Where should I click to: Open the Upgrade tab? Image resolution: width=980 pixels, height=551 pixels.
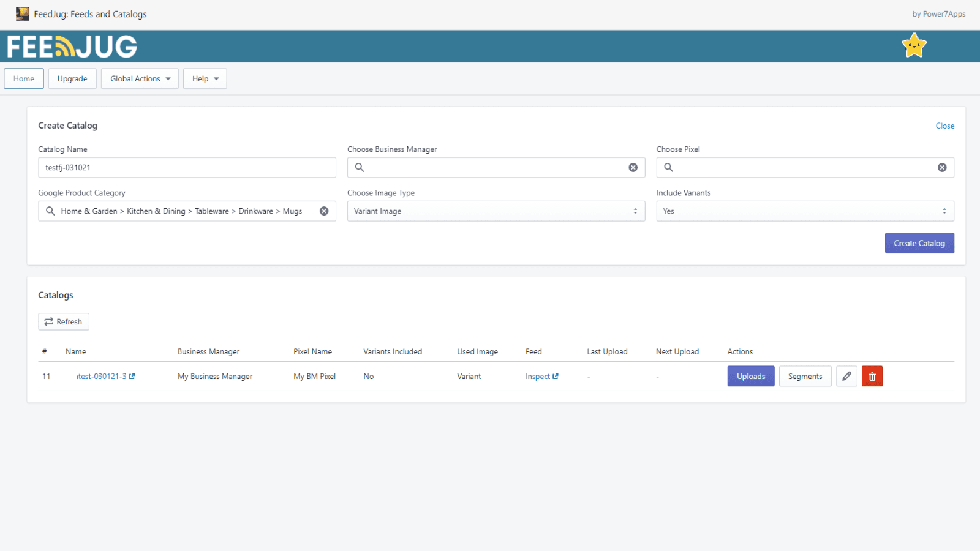72,78
